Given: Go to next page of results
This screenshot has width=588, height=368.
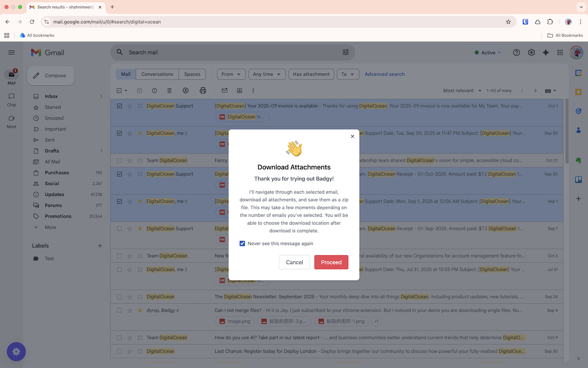Looking at the screenshot, I should [535, 91].
